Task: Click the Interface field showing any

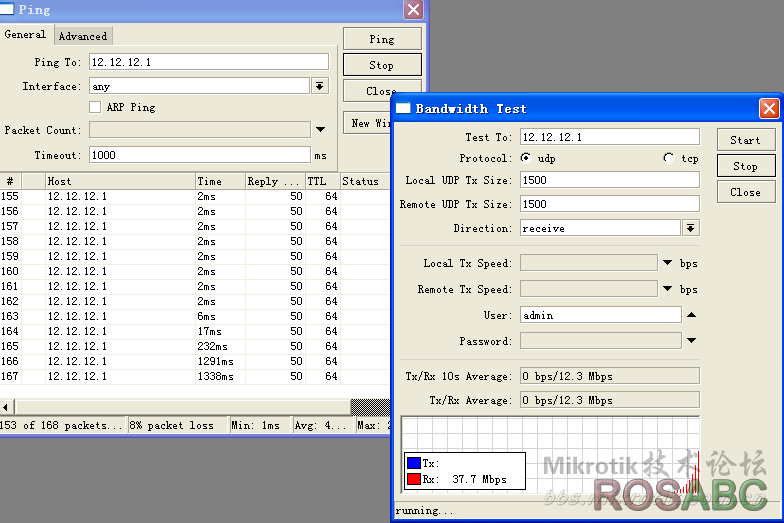Action: click(200, 86)
